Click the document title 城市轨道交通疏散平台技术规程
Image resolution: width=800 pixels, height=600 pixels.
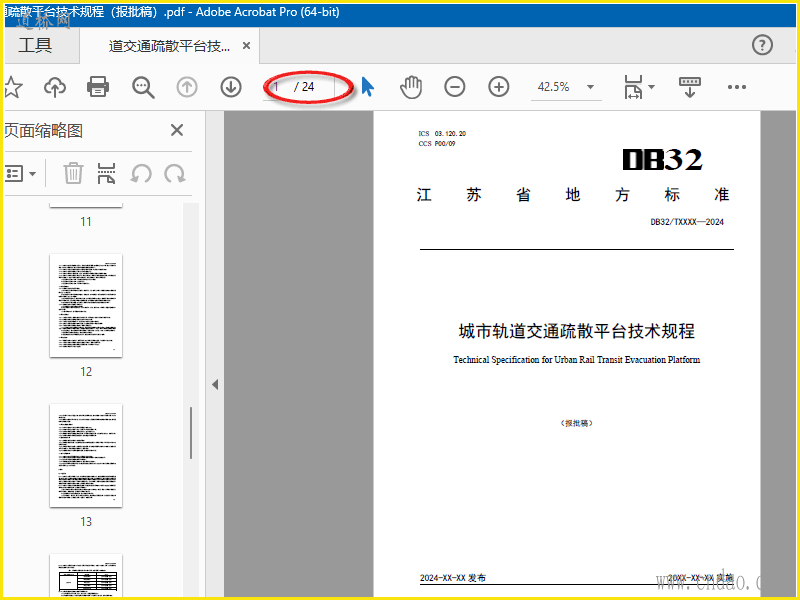pos(577,331)
